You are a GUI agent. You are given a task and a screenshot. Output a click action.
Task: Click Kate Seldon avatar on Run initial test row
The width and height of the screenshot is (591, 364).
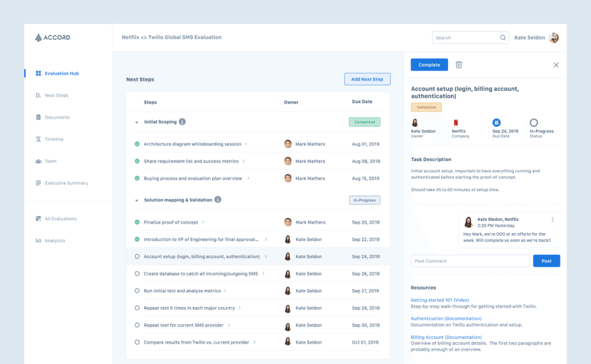(288, 291)
